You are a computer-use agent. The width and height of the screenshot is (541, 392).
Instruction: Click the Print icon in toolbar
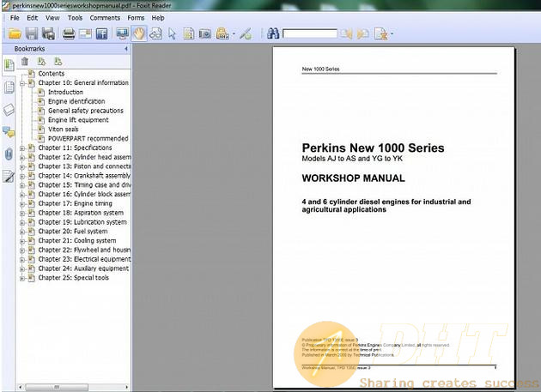(69, 33)
